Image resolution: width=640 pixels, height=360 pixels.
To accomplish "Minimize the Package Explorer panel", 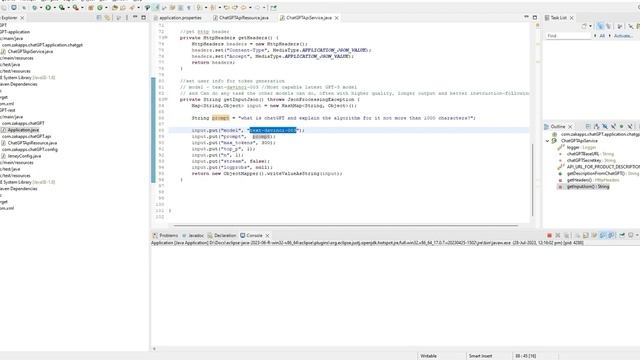I will coord(135,17).
